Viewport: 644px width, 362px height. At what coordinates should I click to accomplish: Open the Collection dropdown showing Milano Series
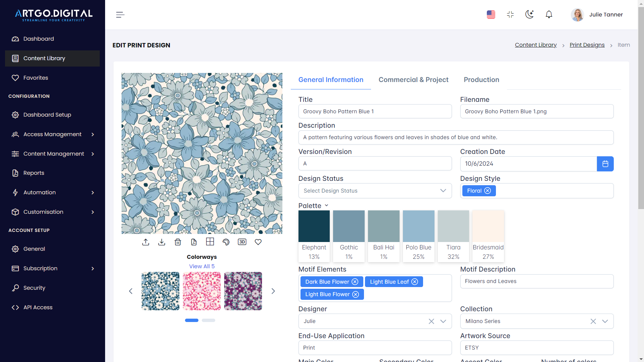(x=605, y=321)
